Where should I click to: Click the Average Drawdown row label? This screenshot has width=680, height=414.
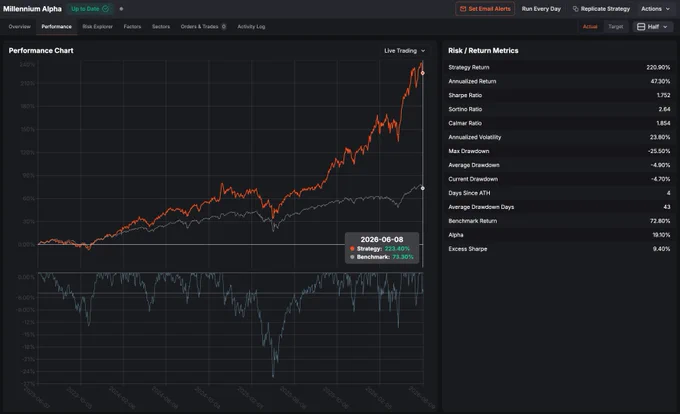(474, 165)
